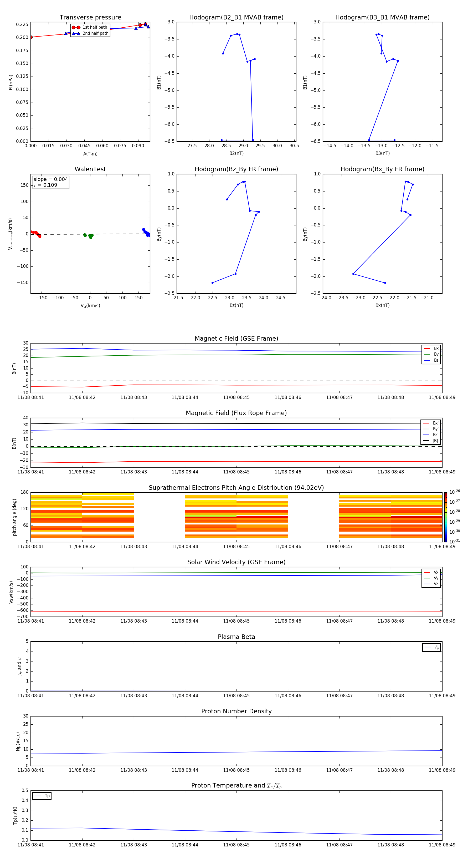Image resolution: width=473 pixels, height=868 pixels.
Task: Click the 'Hodogram(B2_B1 MVAB frame)' title
Action: tap(236, 18)
